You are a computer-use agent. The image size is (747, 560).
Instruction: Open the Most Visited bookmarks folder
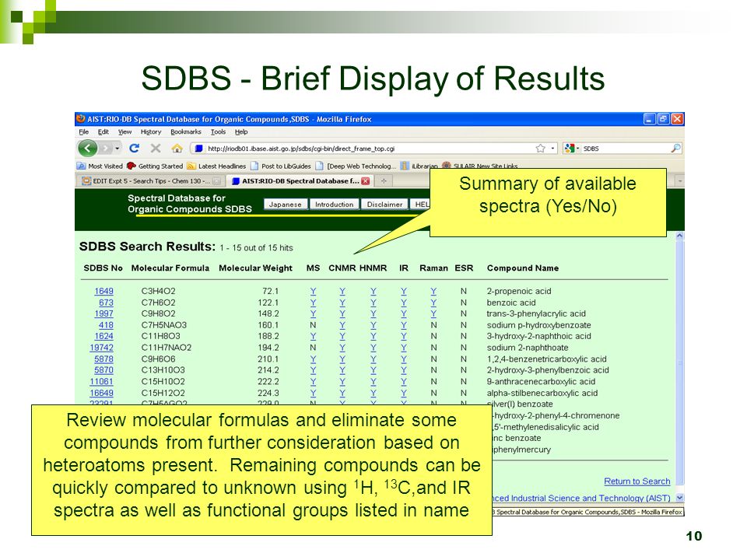point(100,166)
